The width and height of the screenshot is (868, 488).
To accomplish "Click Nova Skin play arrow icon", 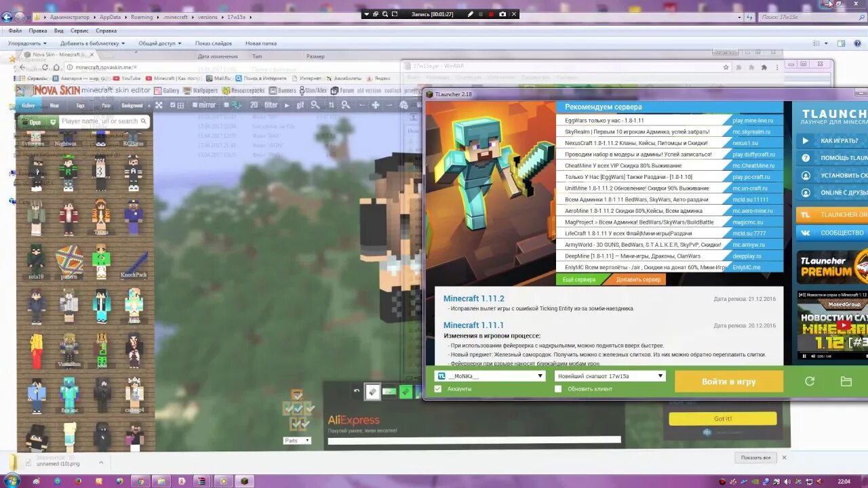I will pos(286,105).
